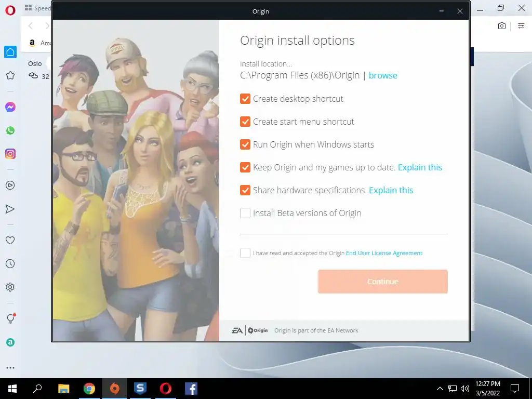
Task: Open Instagram in Opera sidebar
Action: (x=10, y=154)
